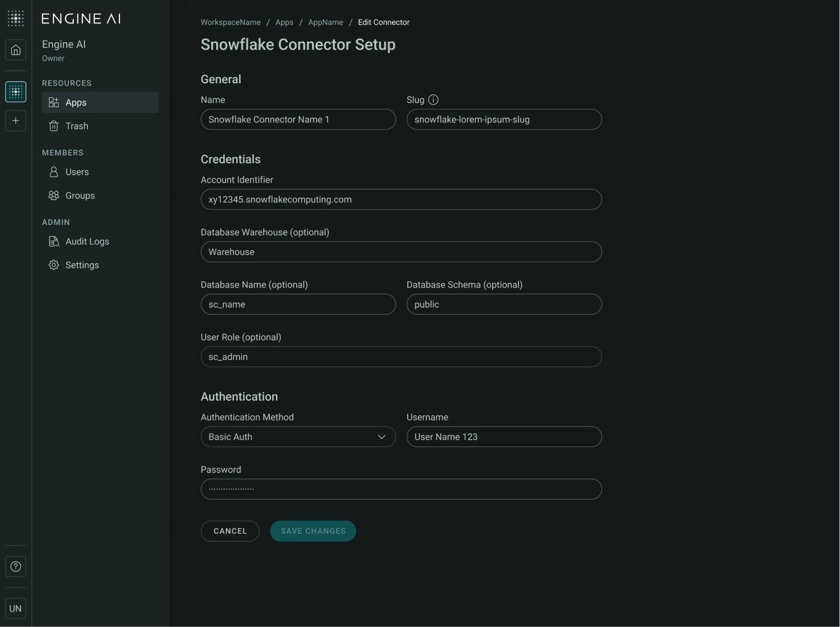Go to Apps breadcrumb link
This screenshot has width=840, height=627.
[284, 22]
